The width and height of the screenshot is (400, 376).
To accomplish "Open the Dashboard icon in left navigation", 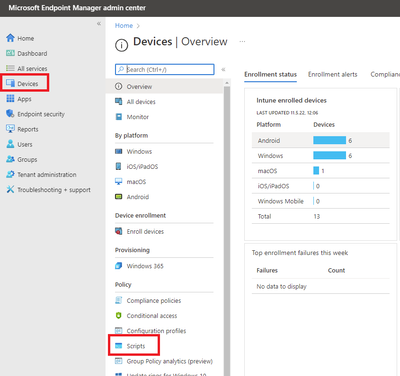I will [10, 53].
